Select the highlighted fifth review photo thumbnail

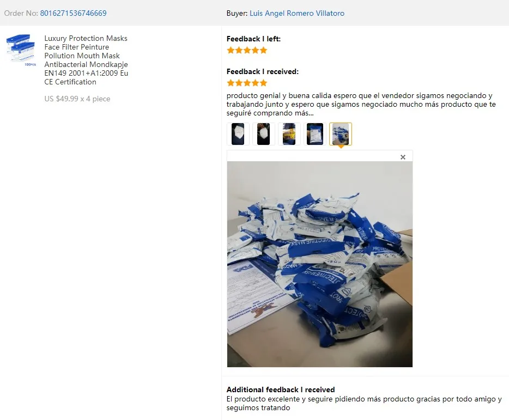point(340,133)
